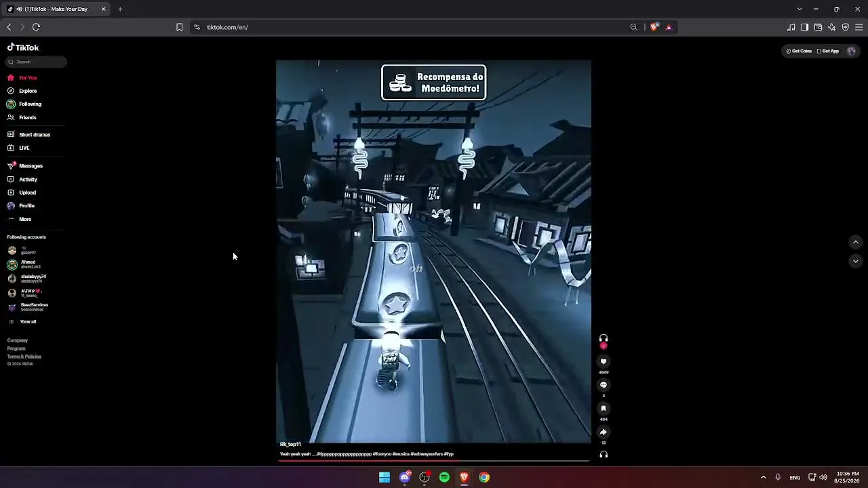Expand Terms & Policies footer section

(24, 357)
